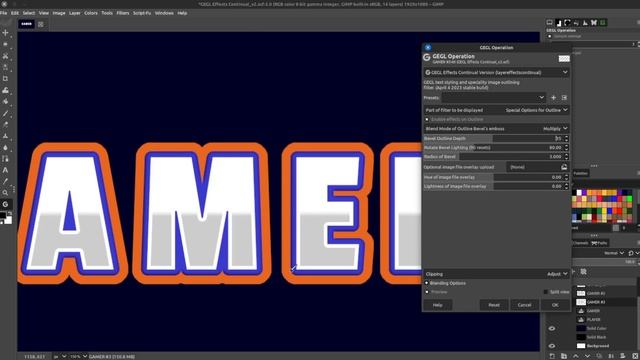Select the Paintbrush tool

pos(5,113)
